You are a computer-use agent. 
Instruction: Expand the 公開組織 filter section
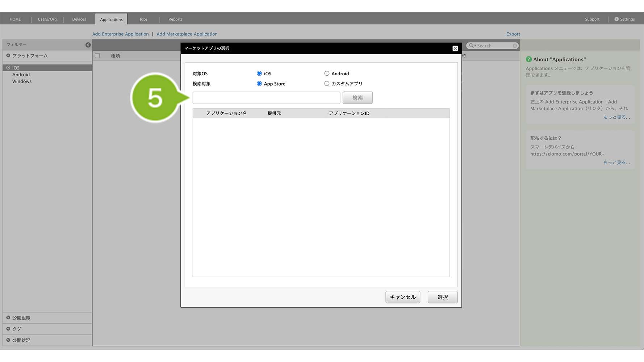[8, 317]
